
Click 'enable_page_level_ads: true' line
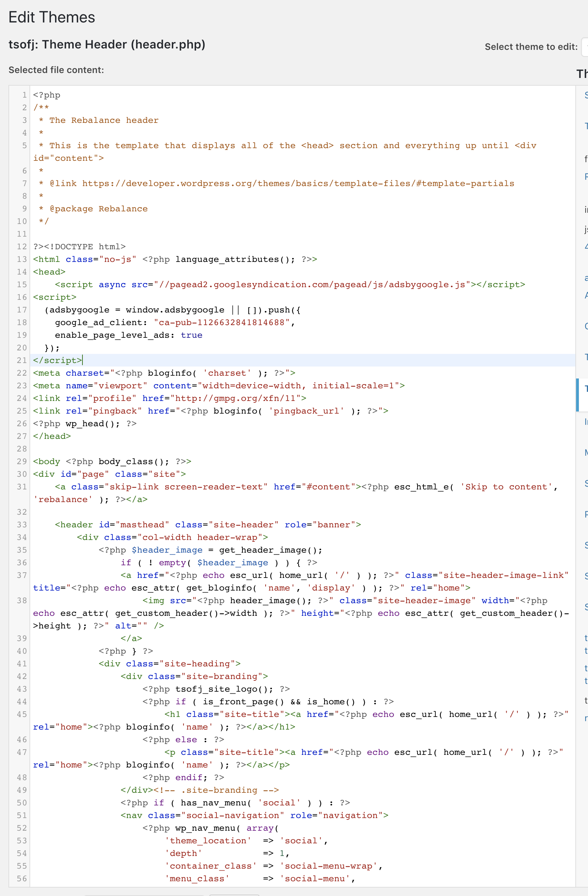click(x=128, y=335)
